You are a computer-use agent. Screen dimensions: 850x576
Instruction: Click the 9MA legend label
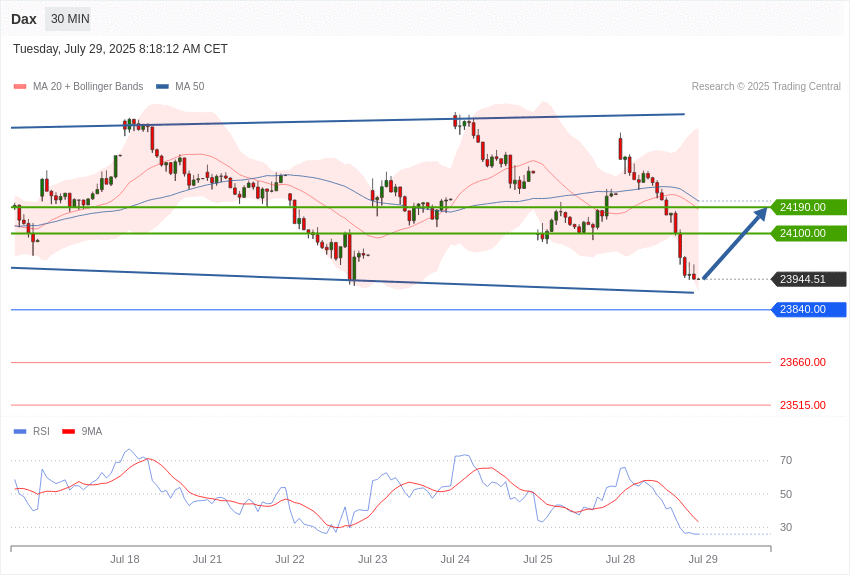pyautogui.click(x=92, y=431)
